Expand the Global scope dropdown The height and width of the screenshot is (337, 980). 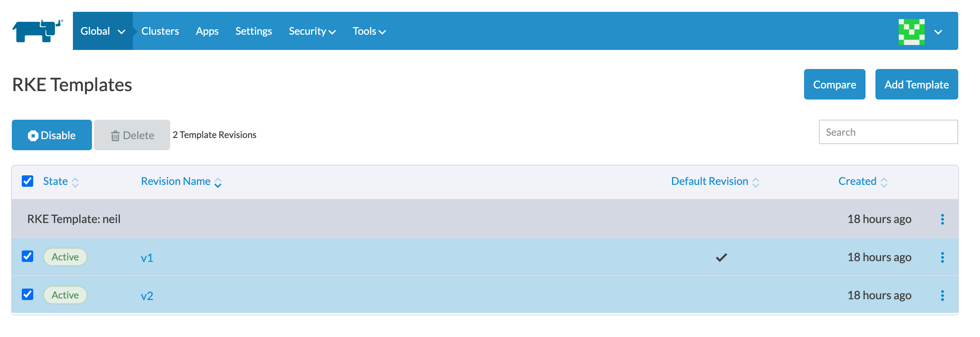coord(103,31)
